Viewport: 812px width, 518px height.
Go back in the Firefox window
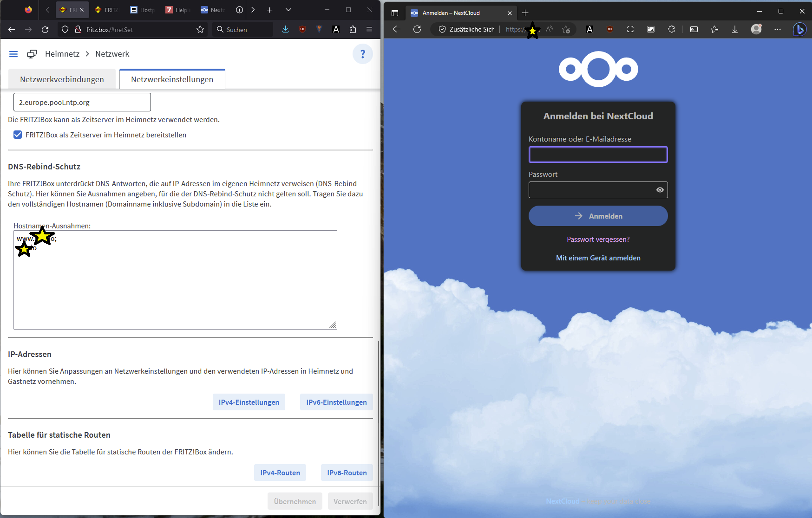[x=12, y=30]
